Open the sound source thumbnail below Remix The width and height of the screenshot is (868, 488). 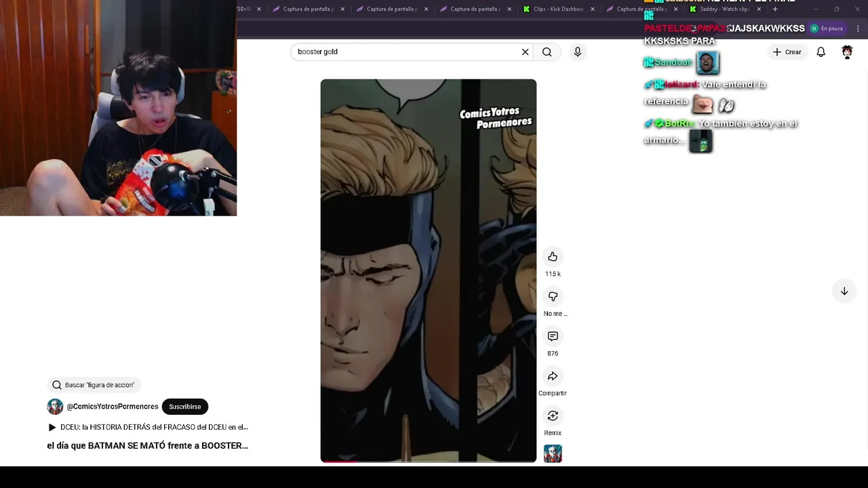553,453
